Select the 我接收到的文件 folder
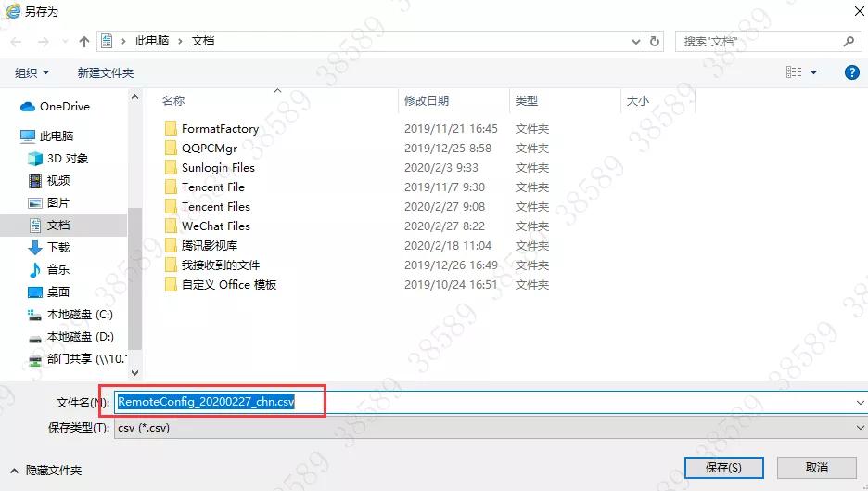Viewport: 868px width, 491px height. pos(221,265)
